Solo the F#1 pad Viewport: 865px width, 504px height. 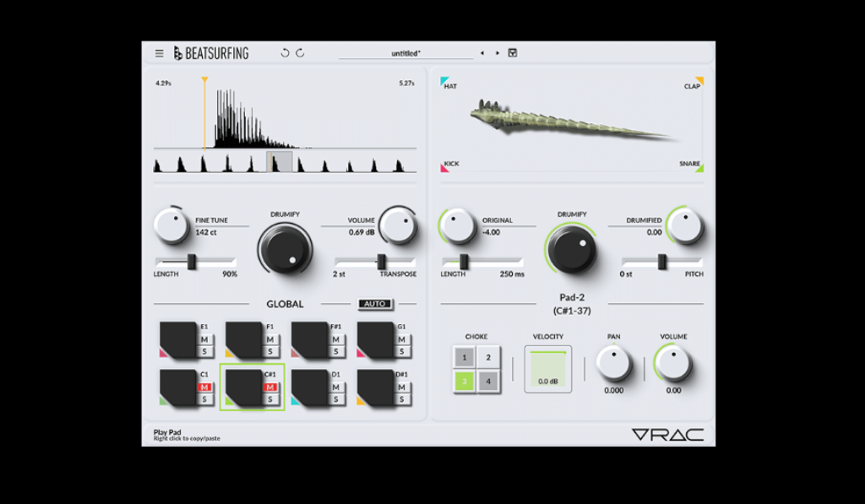336,351
